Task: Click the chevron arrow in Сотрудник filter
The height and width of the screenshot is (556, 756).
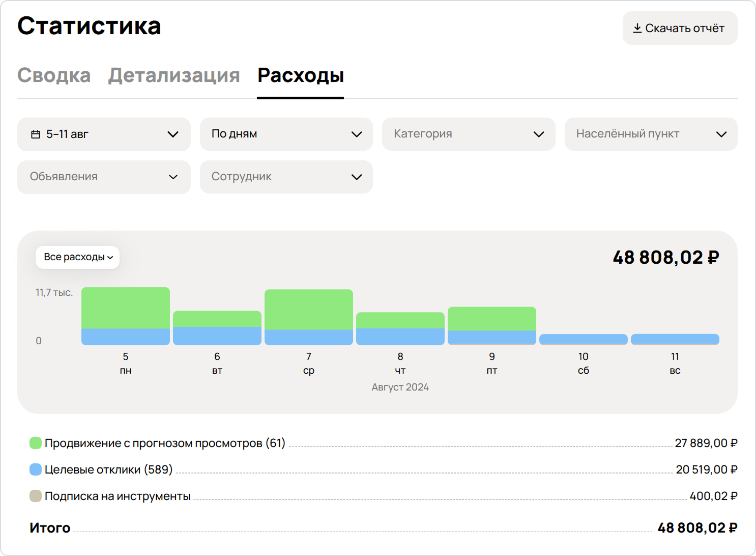Action: tap(356, 177)
